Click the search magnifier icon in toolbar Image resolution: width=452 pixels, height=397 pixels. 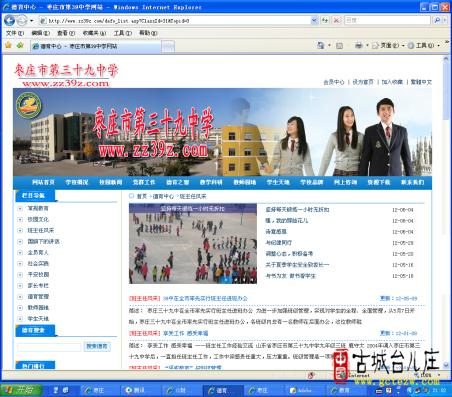437,20
